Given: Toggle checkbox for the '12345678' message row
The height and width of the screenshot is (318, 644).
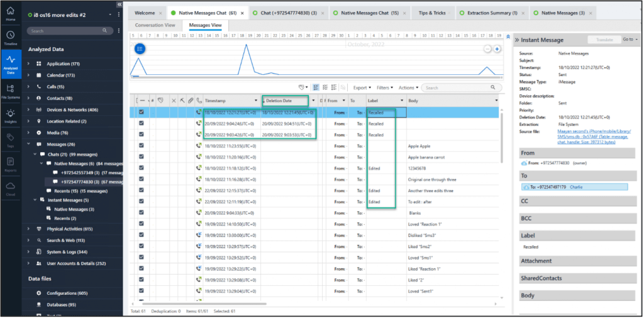Looking at the screenshot, I should [142, 168].
